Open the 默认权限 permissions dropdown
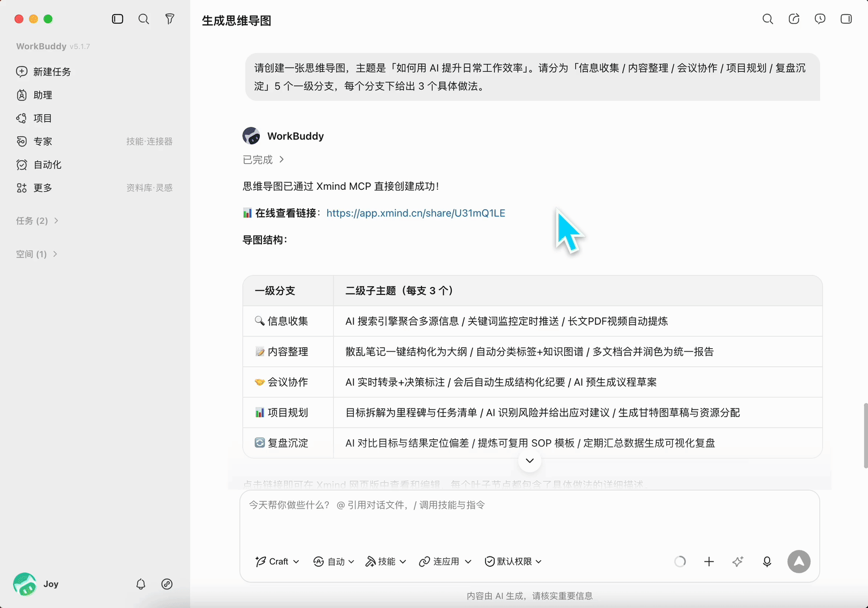This screenshot has width=868, height=608. (513, 562)
